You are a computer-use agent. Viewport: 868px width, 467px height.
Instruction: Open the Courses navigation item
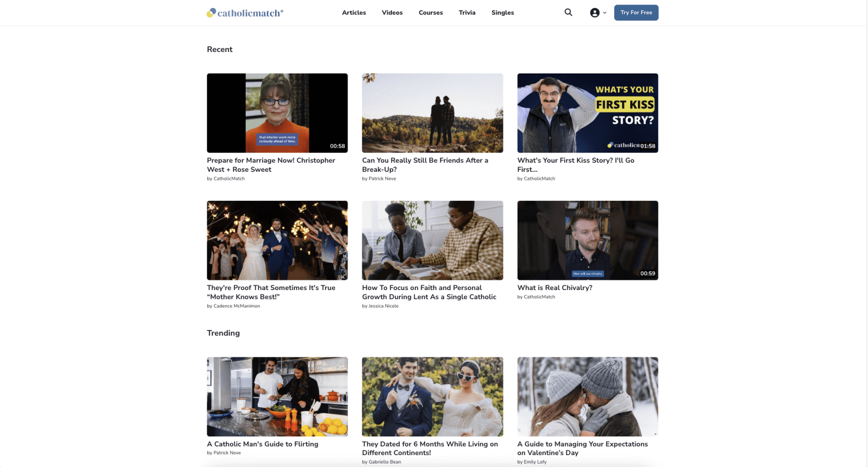click(431, 12)
